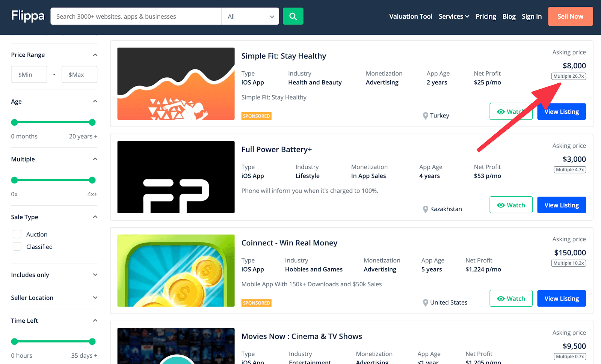Viewport: 601px width, 364px height.
Task: Click the Age slider minimum handle
Action: coord(15,122)
